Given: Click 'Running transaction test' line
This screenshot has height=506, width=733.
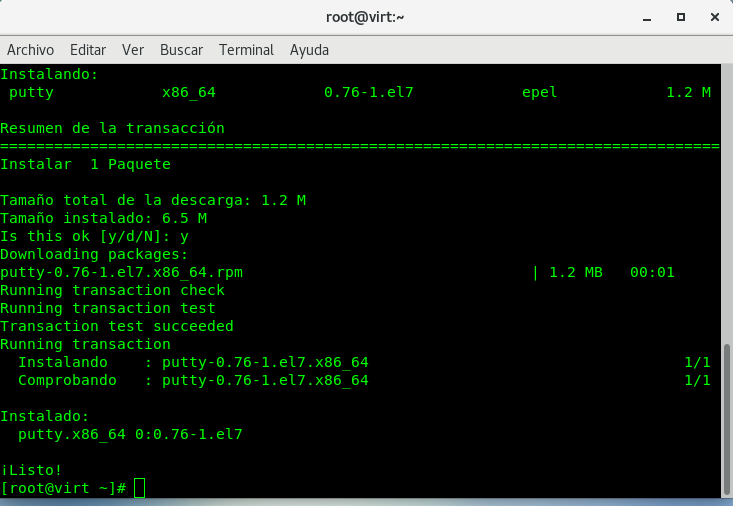Looking at the screenshot, I should point(108,308).
